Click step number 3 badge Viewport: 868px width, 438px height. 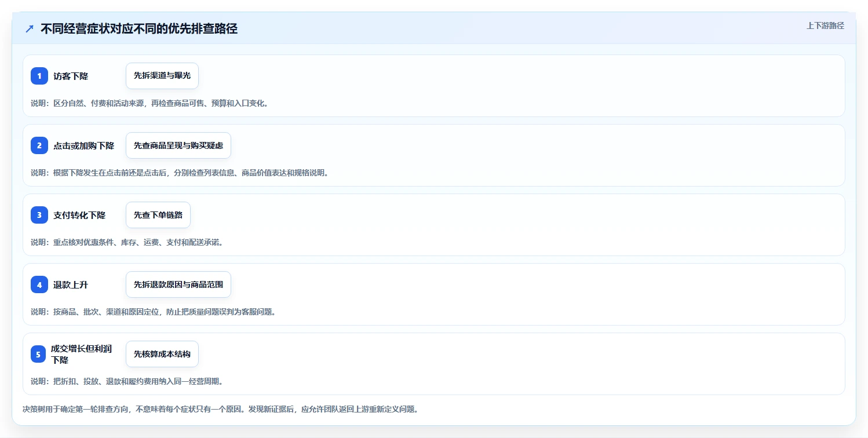[x=39, y=215]
